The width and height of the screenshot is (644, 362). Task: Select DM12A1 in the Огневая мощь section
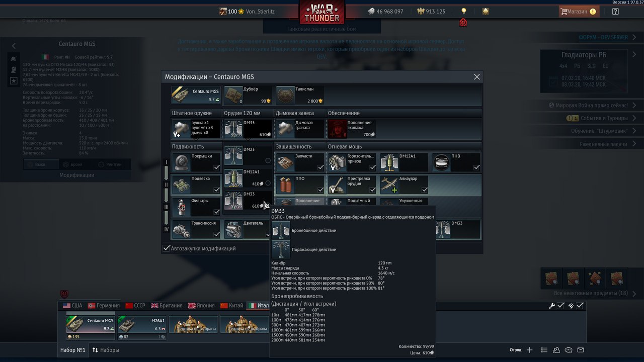pos(404,162)
